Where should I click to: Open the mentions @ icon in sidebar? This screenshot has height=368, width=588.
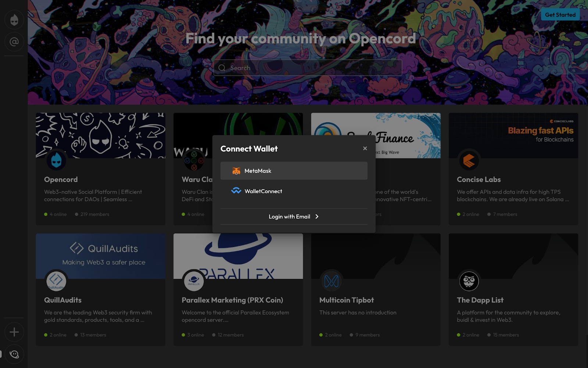coord(14,42)
